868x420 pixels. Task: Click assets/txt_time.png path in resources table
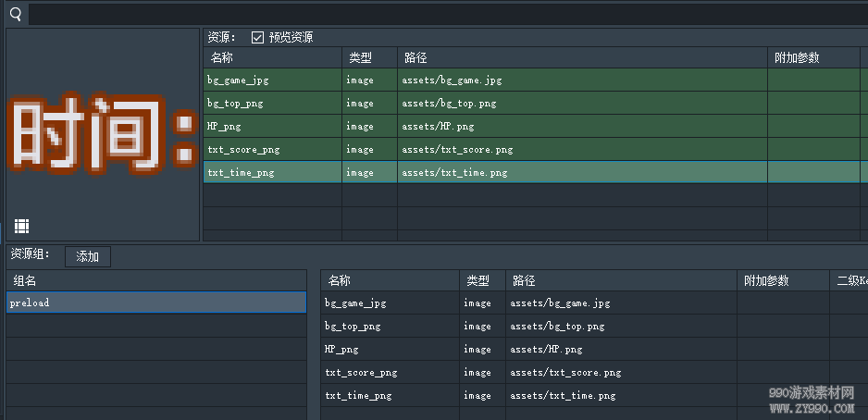tap(454, 173)
